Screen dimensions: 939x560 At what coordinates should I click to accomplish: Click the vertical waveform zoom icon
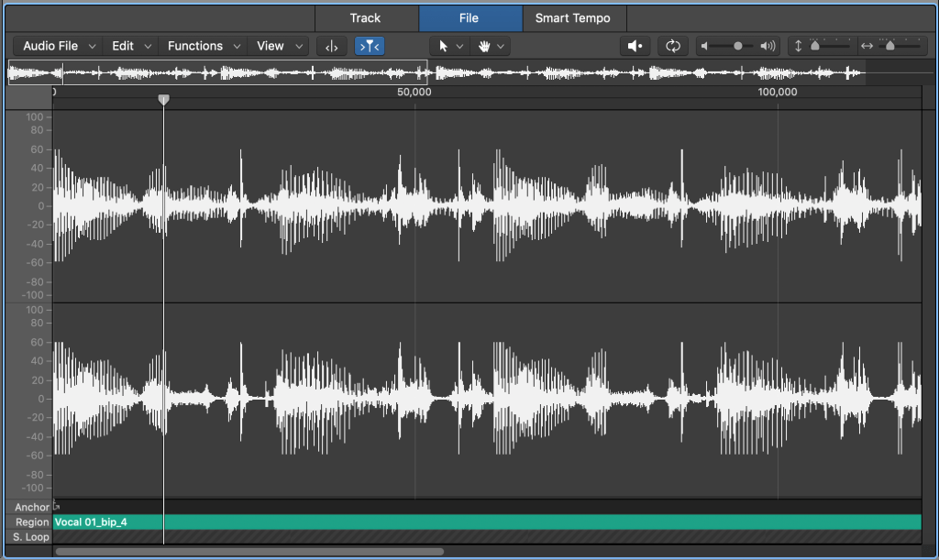tap(800, 46)
